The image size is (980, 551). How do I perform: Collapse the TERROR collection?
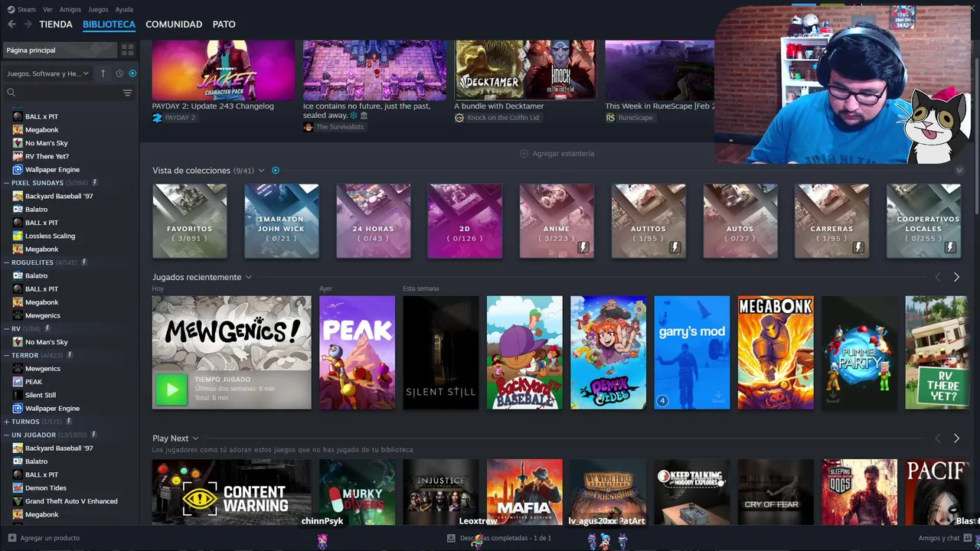pos(6,355)
